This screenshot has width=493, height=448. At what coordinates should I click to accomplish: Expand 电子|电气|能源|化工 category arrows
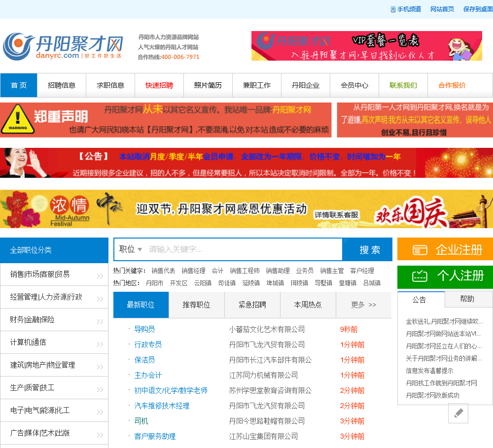(x=100, y=412)
